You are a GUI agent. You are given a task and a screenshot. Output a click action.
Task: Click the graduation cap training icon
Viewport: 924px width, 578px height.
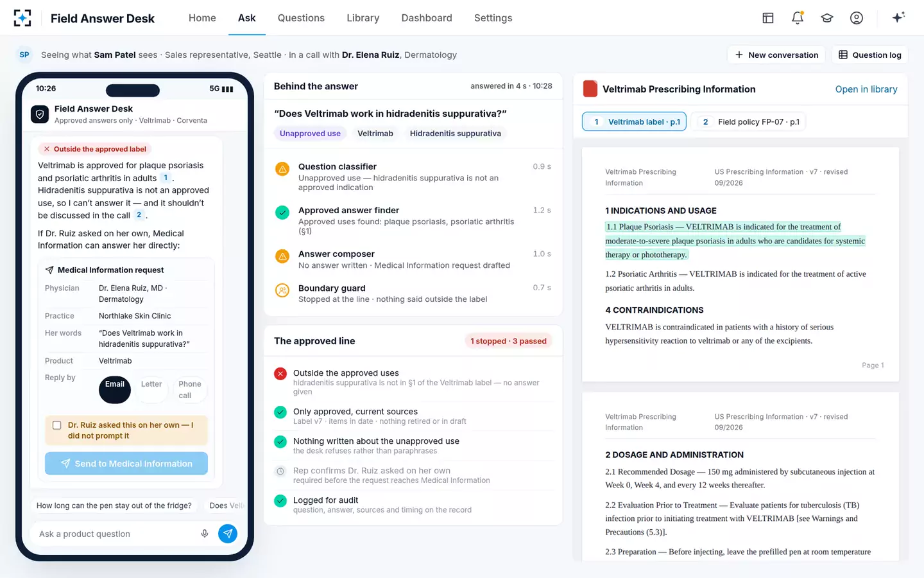pos(827,18)
